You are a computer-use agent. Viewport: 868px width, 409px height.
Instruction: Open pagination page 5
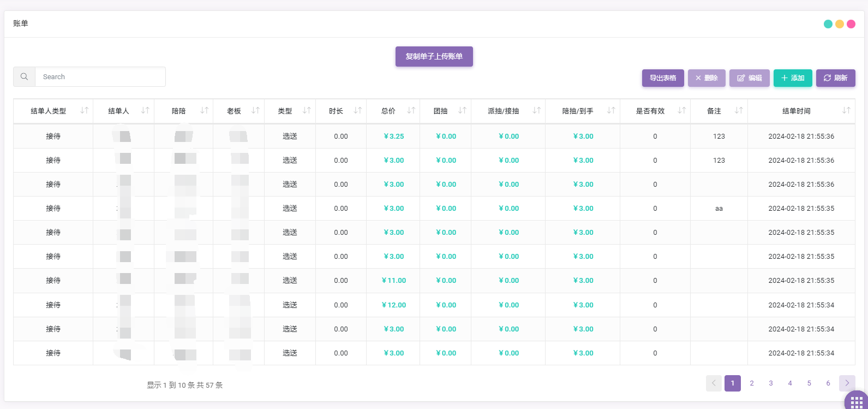pos(809,383)
